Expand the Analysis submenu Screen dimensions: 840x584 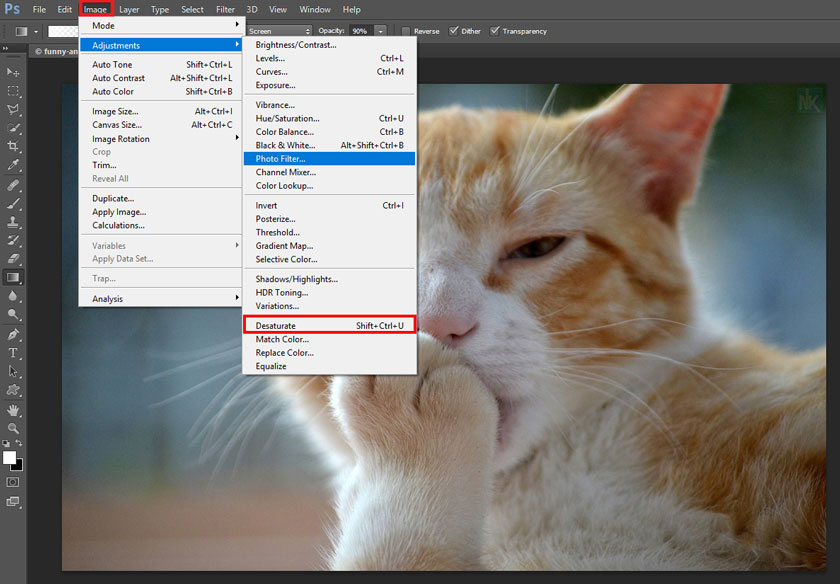pos(160,298)
